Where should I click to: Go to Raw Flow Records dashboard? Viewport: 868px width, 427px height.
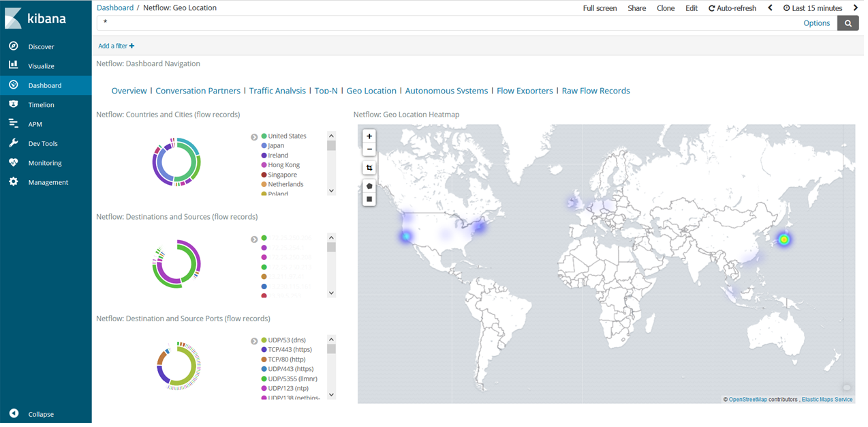[x=595, y=91]
